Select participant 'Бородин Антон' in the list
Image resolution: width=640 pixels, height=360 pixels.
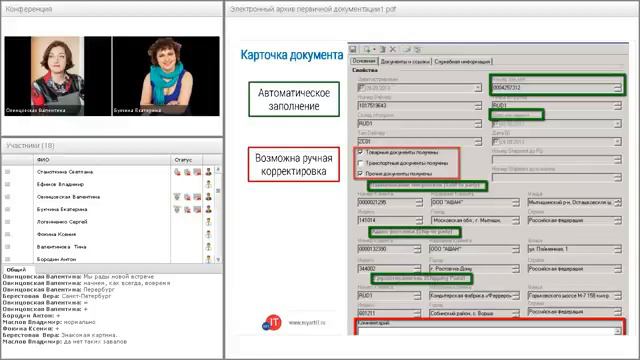pos(56,259)
